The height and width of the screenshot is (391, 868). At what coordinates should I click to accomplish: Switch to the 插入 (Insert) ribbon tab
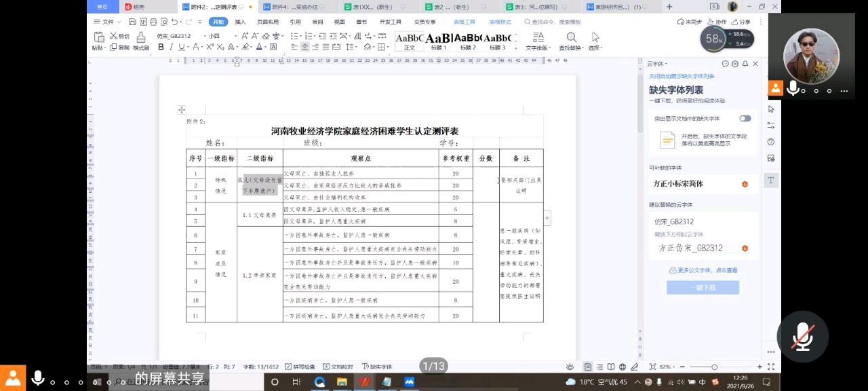coord(240,22)
